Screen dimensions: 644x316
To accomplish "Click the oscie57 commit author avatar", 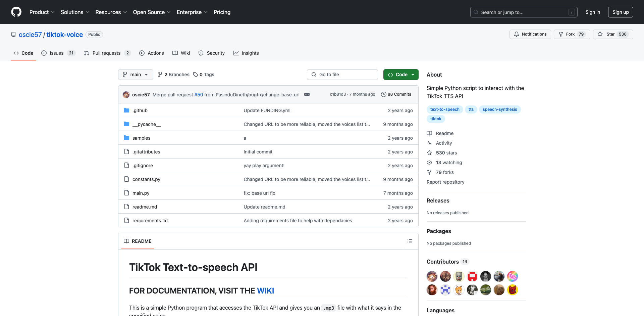I will pos(126,95).
